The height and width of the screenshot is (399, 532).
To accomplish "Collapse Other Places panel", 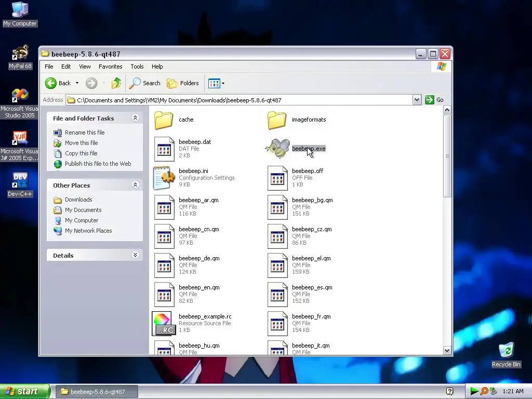I will point(135,185).
